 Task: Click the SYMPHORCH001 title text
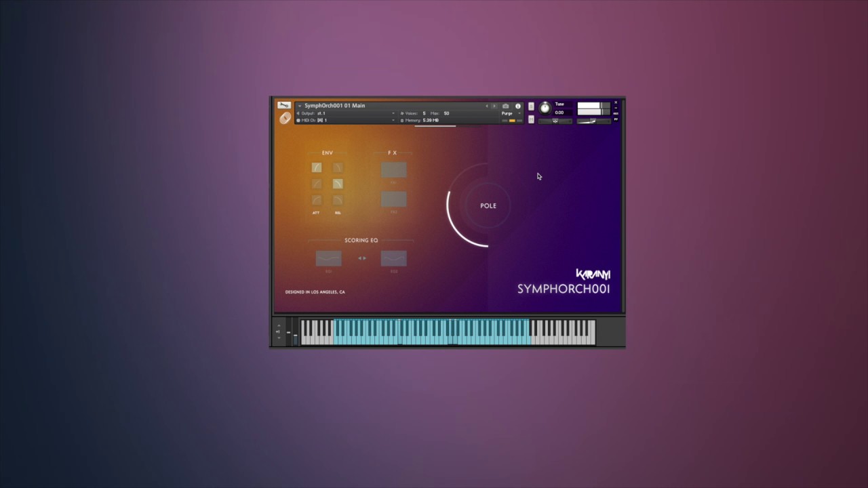564,289
